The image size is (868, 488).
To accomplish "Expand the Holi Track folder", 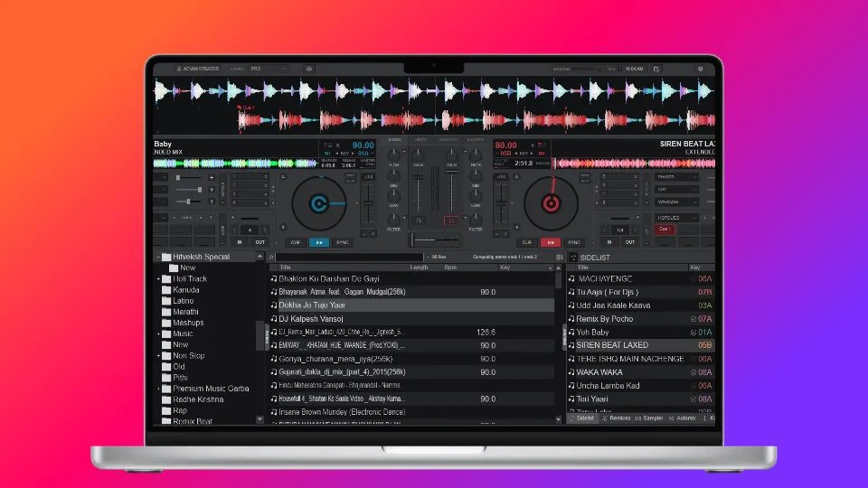I will pyautogui.click(x=158, y=279).
